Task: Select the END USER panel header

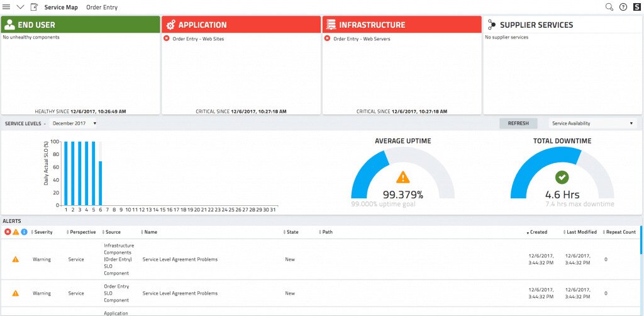Action: pyautogui.click(x=80, y=25)
